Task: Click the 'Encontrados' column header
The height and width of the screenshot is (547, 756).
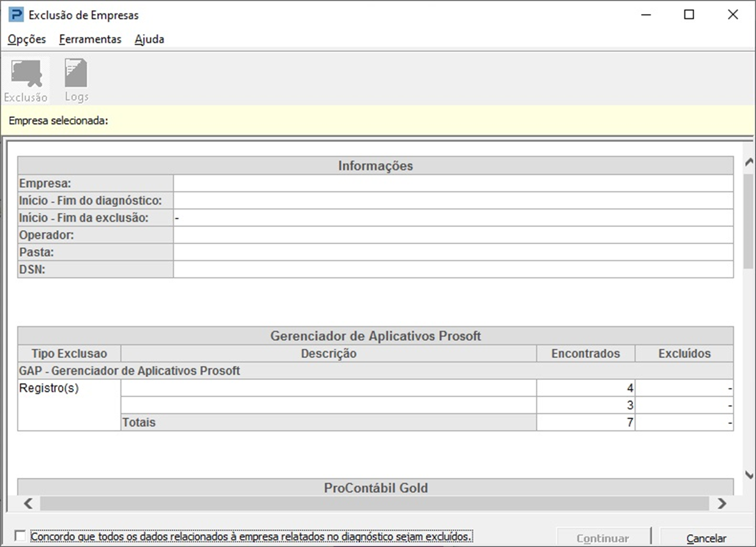Action: coord(585,353)
